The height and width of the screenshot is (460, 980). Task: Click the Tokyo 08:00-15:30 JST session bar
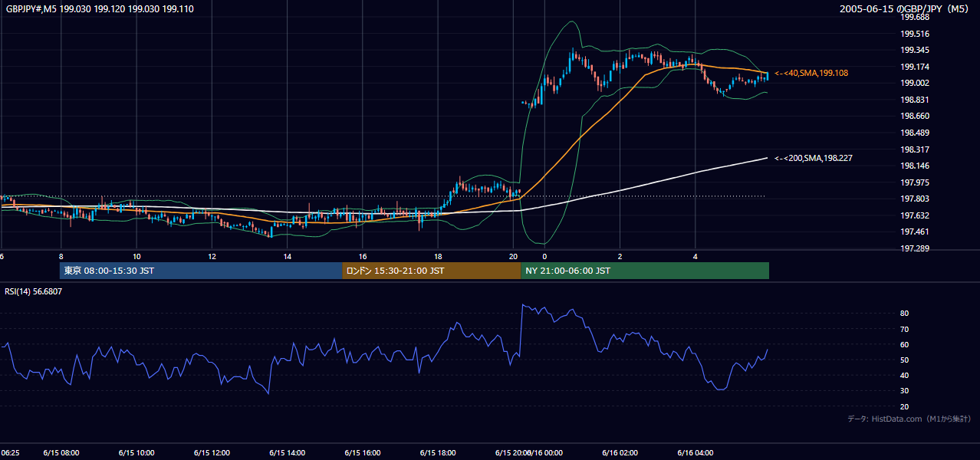pyautogui.click(x=201, y=271)
